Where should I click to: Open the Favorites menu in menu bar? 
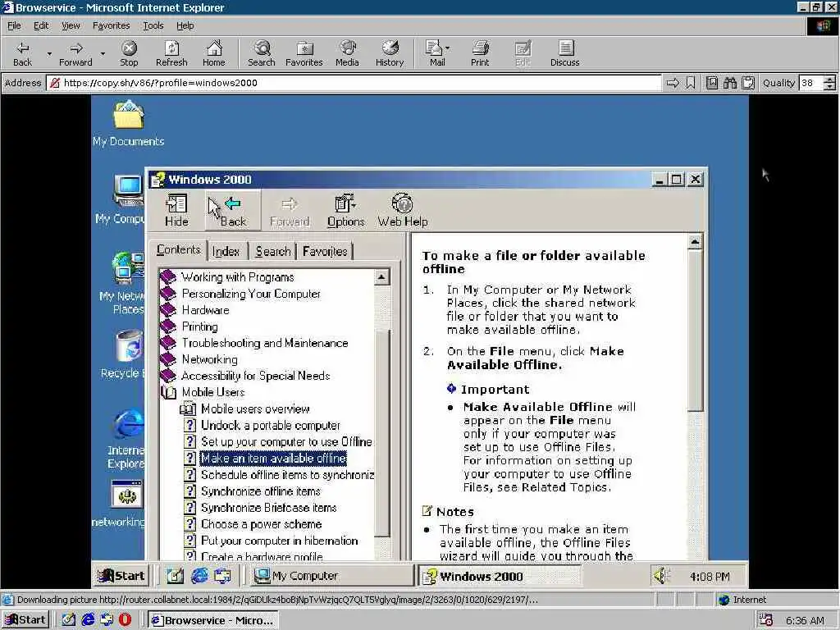point(111,25)
